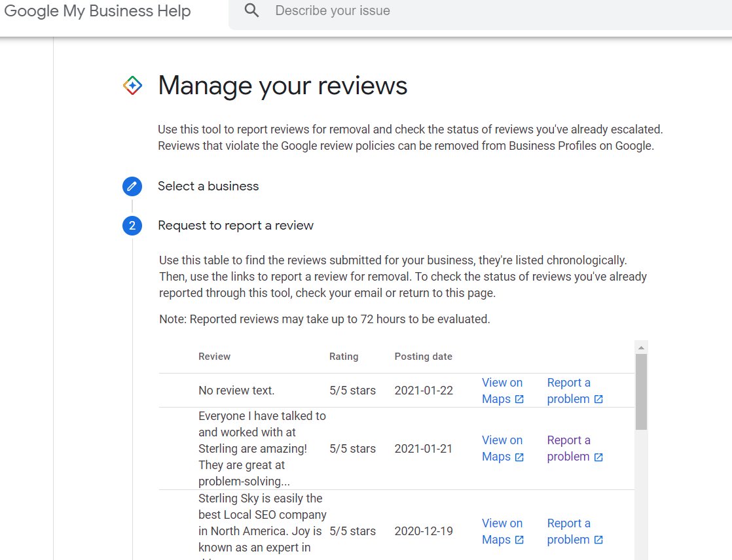Click the external link icon on 2021-01-21 Report a problem
732x560 pixels.
click(598, 457)
